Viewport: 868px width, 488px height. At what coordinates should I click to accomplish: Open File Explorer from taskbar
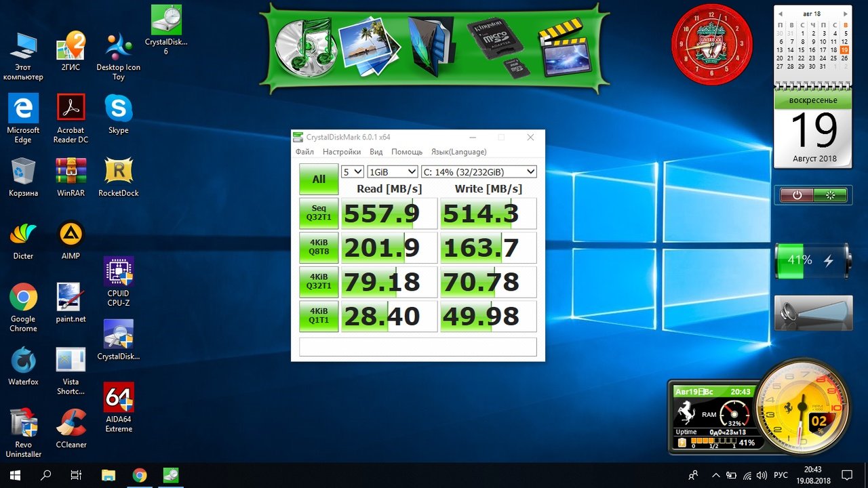coord(108,475)
